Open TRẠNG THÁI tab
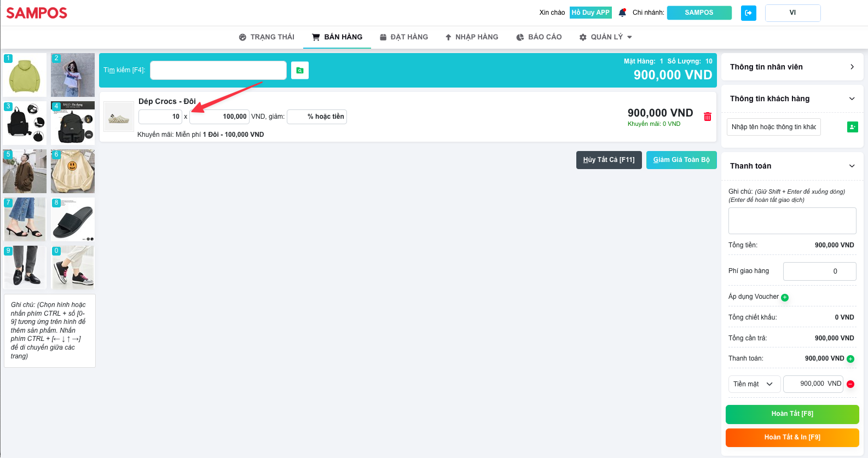868x458 pixels. [x=267, y=37]
